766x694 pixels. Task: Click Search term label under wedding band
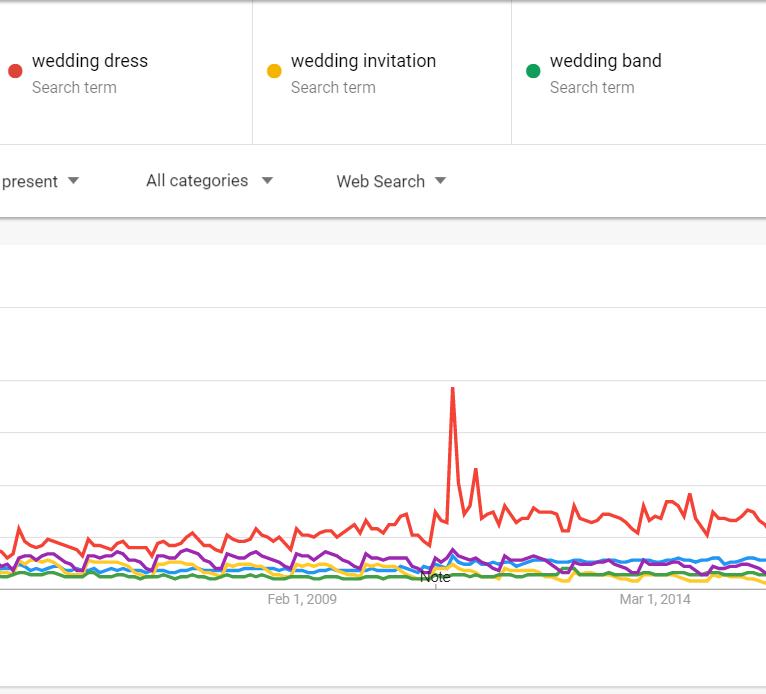[x=592, y=88]
